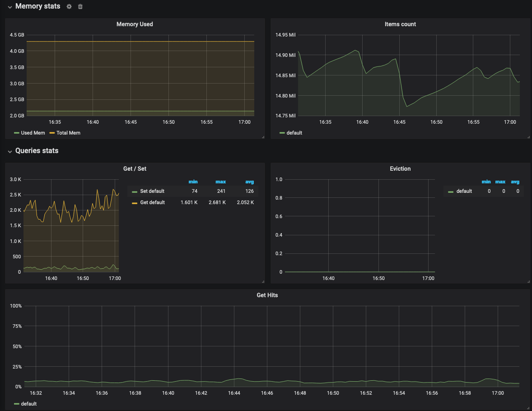Viewport: 532px width, 411px height.
Task: Open the Get / Set panel title menu
Action: [135, 168]
